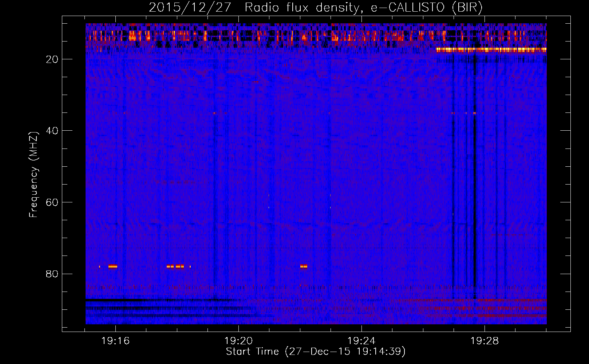Click the 19:16 time tick label

pos(115,341)
